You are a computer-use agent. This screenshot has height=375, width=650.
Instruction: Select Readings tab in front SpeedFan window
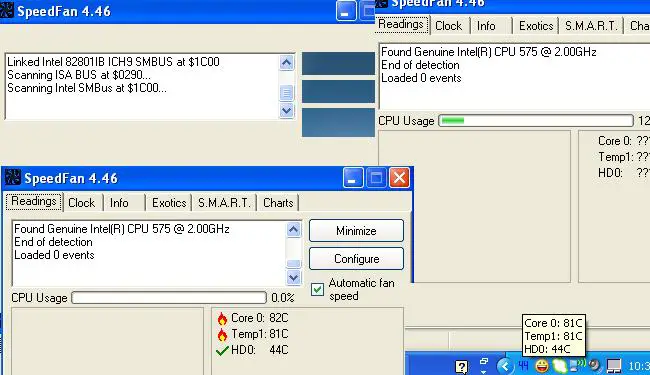pos(34,201)
